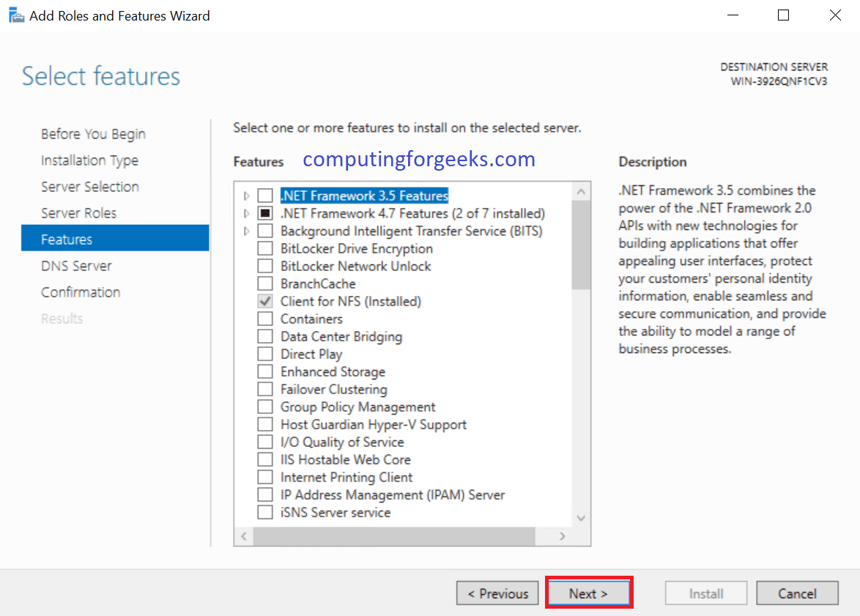Expand .NET Framework 4.7 Features node
Image resolution: width=860 pixels, height=616 pixels.
(246, 214)
